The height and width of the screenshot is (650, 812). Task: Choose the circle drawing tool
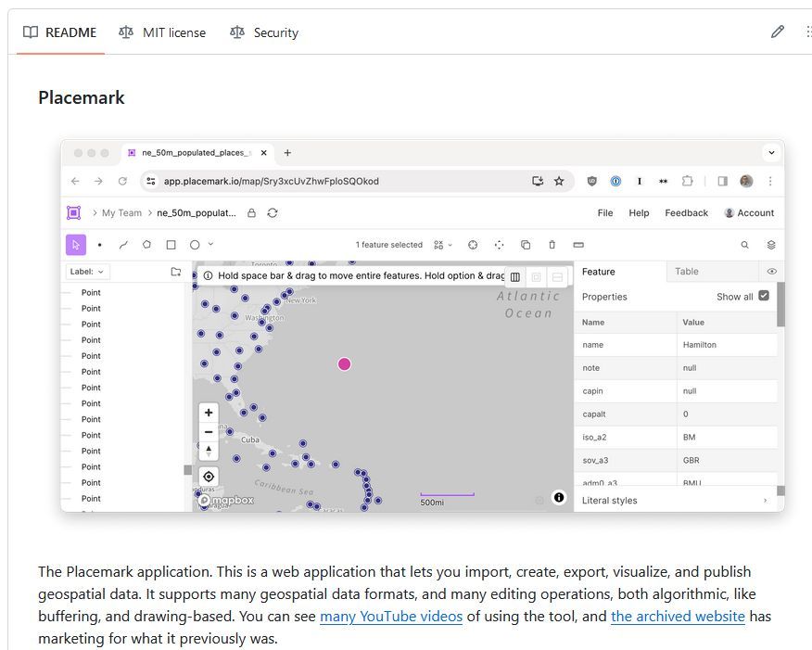(195, 245)
